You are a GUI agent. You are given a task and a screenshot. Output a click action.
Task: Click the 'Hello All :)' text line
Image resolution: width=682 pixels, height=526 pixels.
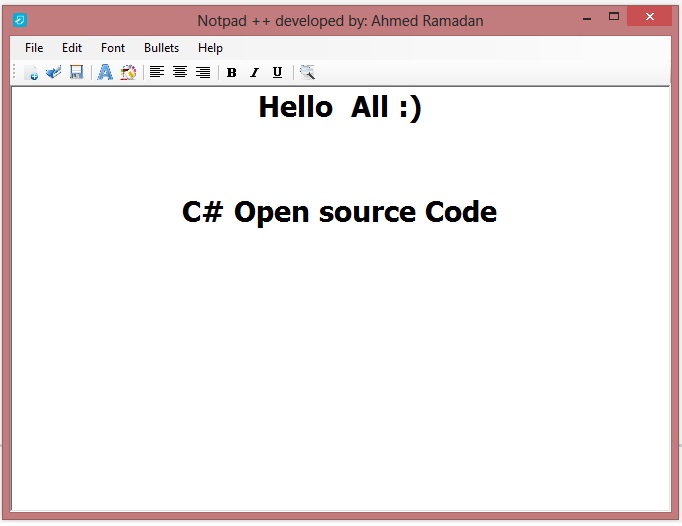pos(340,107)
